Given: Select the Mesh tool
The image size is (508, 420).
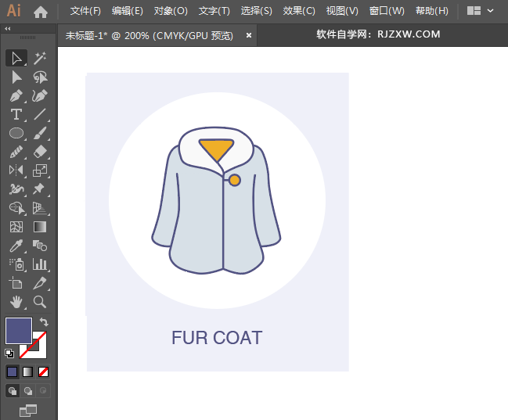Looking at the screenshot, I should [16, 227].
